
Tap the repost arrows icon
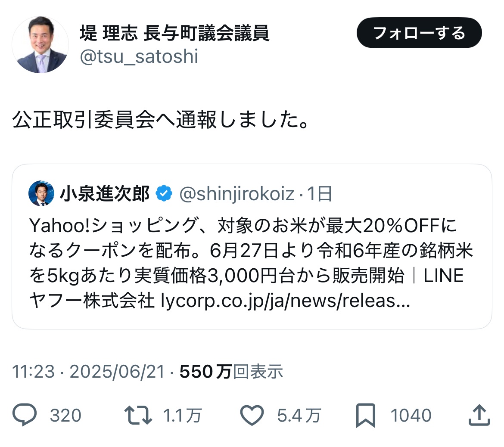pyautogui.click(x=138, y=415)
